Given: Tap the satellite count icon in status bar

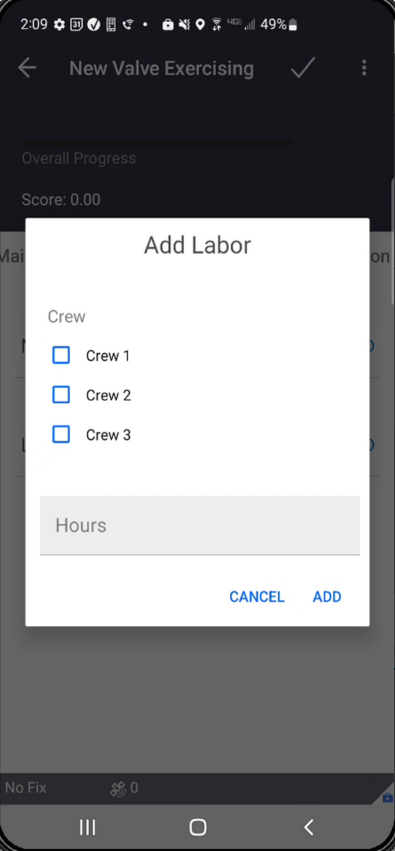Looking at the screenshot, I should (118, 789).
